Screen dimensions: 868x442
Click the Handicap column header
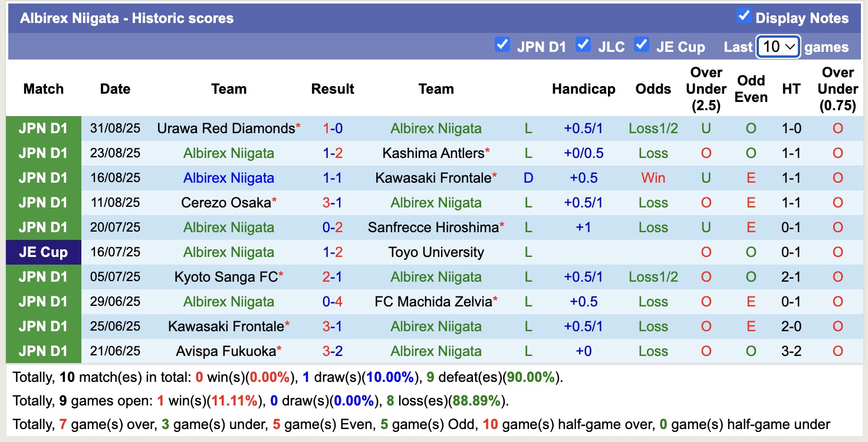[583, 89]
